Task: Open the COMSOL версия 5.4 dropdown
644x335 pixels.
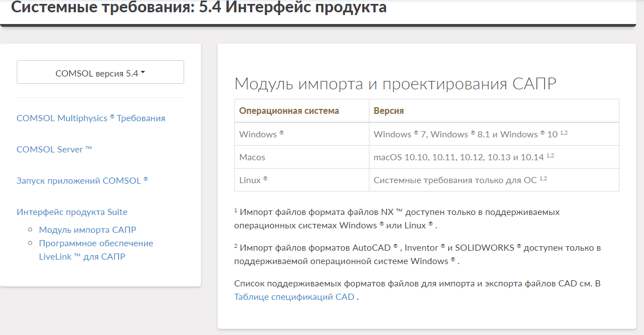Action: point(100,73)
